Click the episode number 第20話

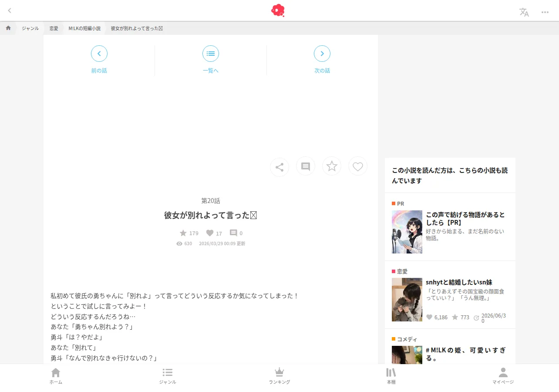pos(211,201)
